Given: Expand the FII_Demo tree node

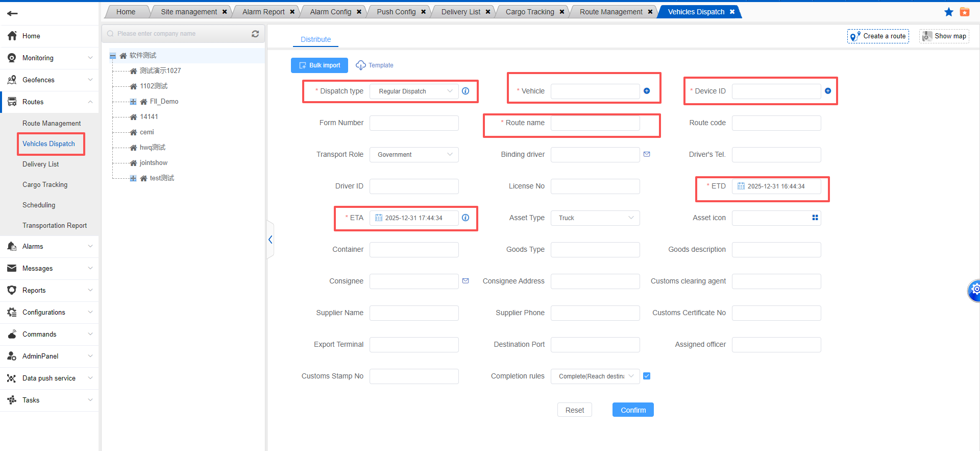Looking at the screenshot, I should [x=133, y=102].
